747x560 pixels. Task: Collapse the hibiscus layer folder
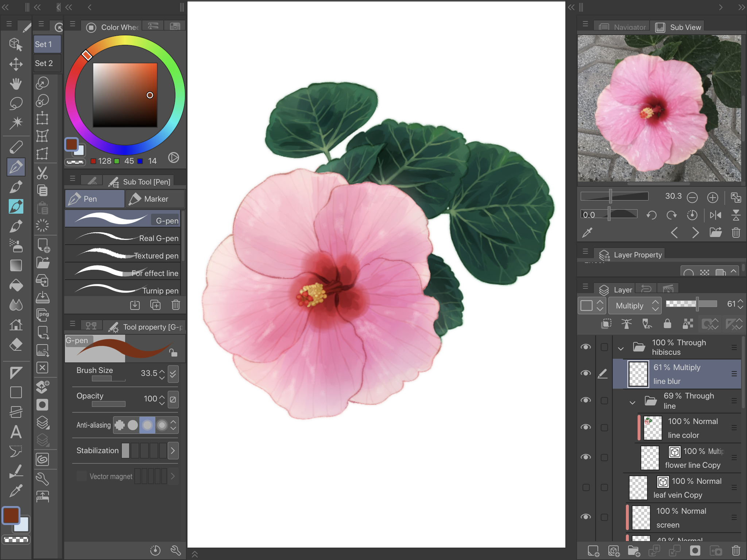[621, 348]
